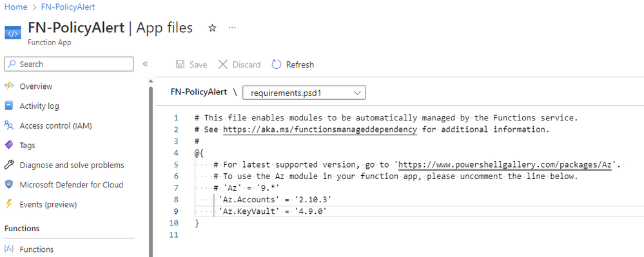Focus the sidebar Search input field
This screenshot has height=257, width=644.
click(x=68, y=64)
